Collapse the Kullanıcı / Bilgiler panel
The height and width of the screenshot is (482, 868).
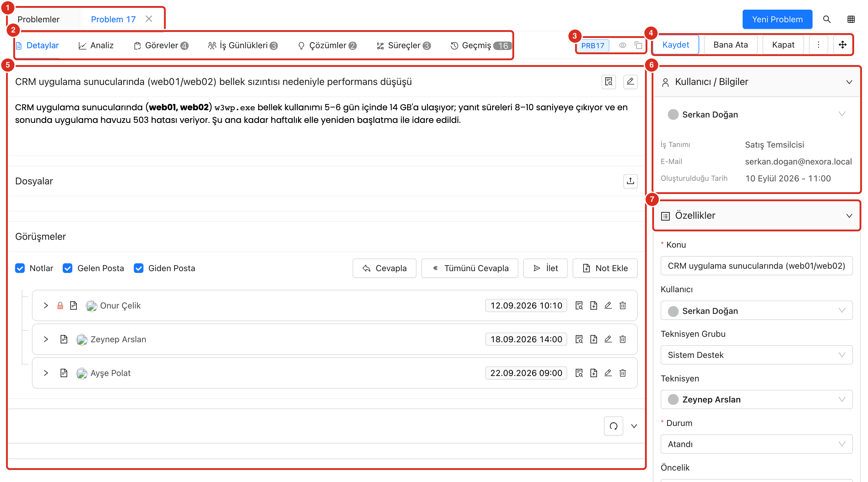849,82
